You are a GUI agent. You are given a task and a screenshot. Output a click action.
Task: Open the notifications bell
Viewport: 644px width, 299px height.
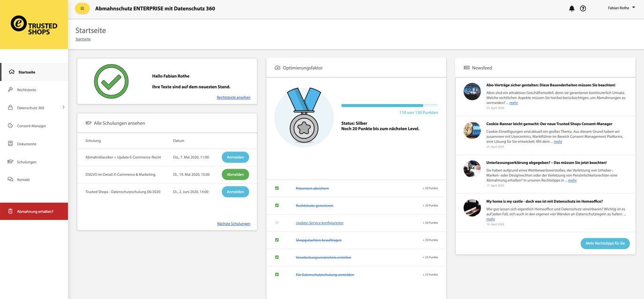coord(572,8)
